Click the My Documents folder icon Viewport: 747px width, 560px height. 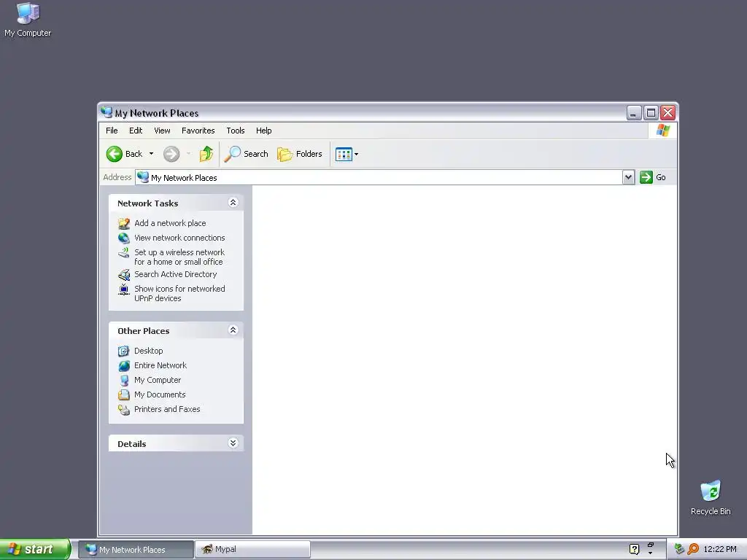click(x=124, y=394)
